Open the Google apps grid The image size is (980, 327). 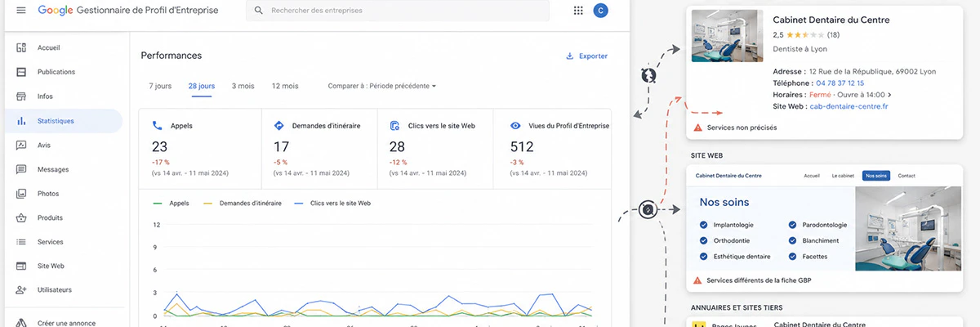coord(578,11)
